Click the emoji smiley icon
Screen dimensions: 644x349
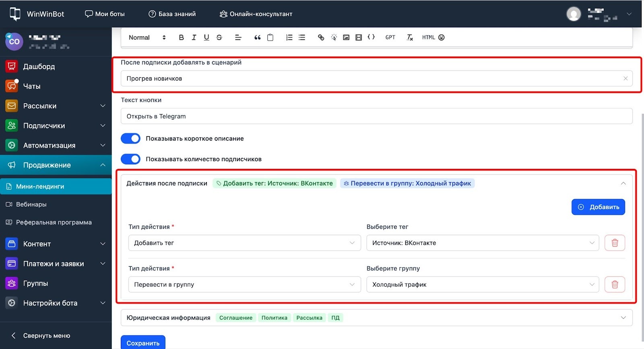click(442, 37)
